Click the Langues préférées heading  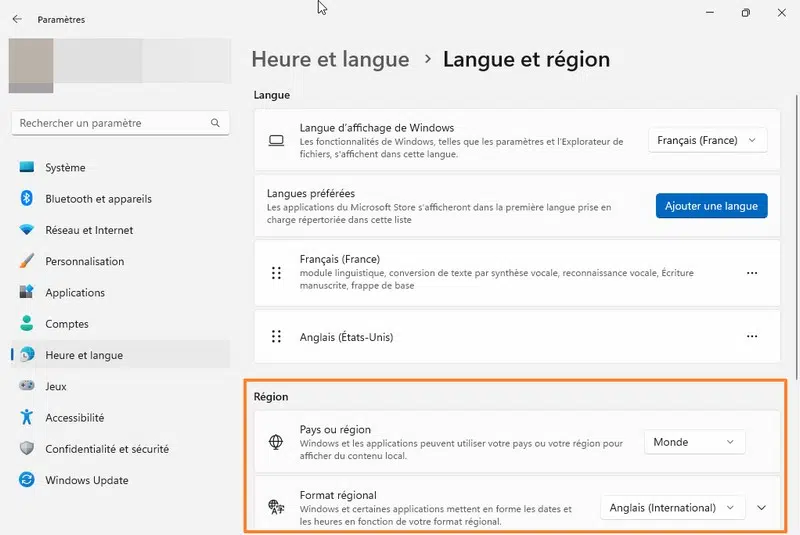point(311,193)
